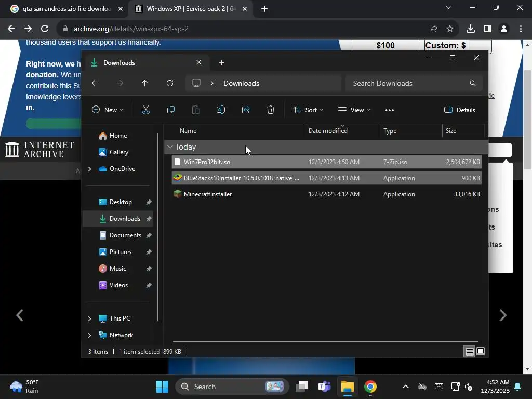Unpin Videos from Quick access

click(149, 285)
